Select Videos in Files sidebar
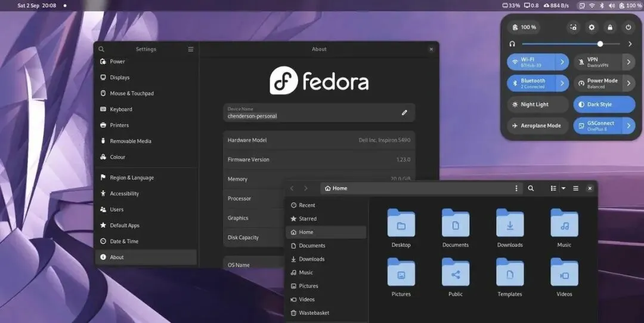 [x=326, y=300]
